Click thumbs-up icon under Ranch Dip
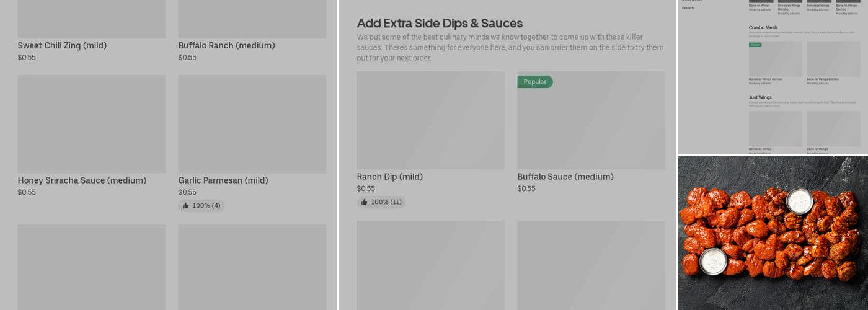The image size is (868, 310). click(364, 202)
